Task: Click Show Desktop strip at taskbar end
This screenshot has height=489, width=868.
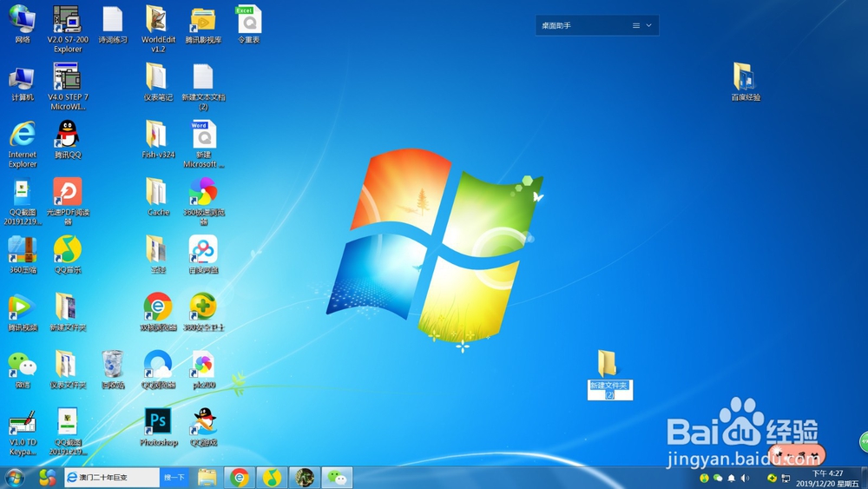Action: tap(865, 478)
